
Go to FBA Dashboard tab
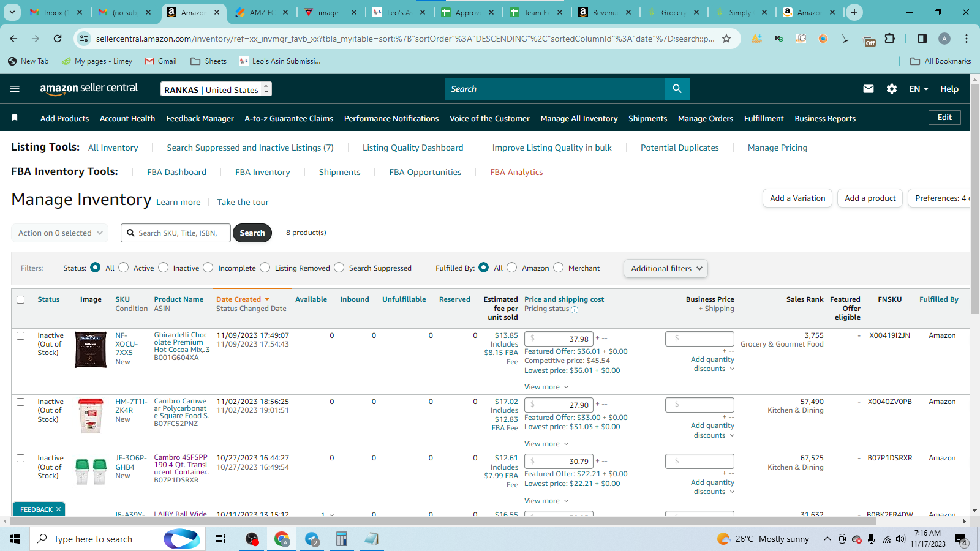pyautogui.click(x=176, y=172)
